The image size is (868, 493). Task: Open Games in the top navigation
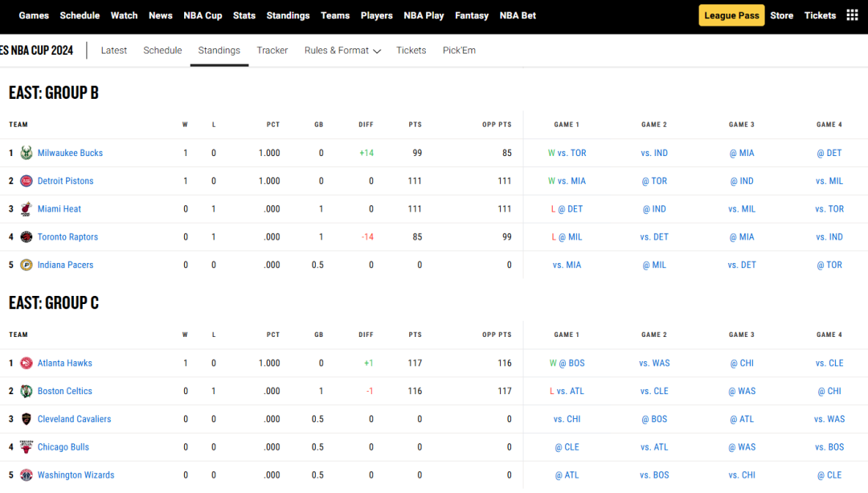pos(34,15)
